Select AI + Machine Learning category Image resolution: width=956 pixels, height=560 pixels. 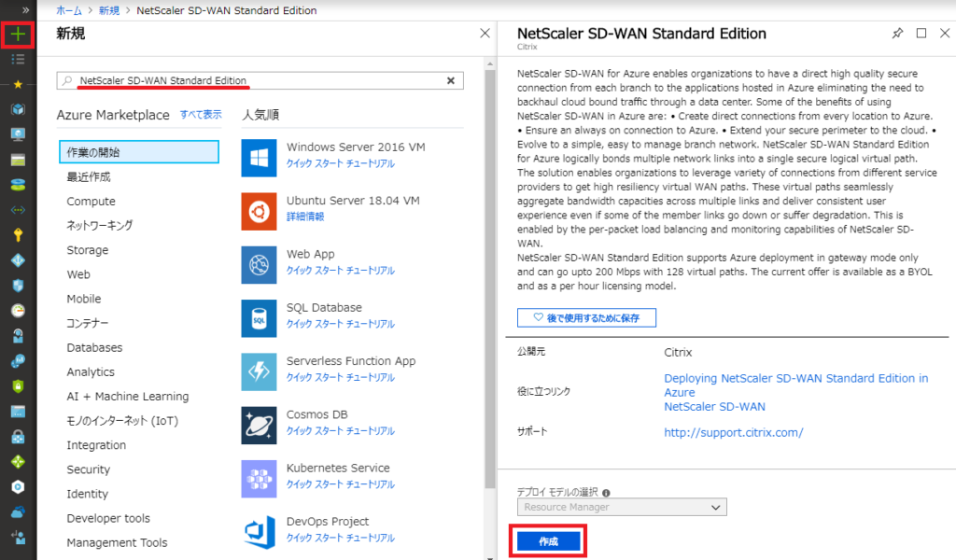coord(127,396)
